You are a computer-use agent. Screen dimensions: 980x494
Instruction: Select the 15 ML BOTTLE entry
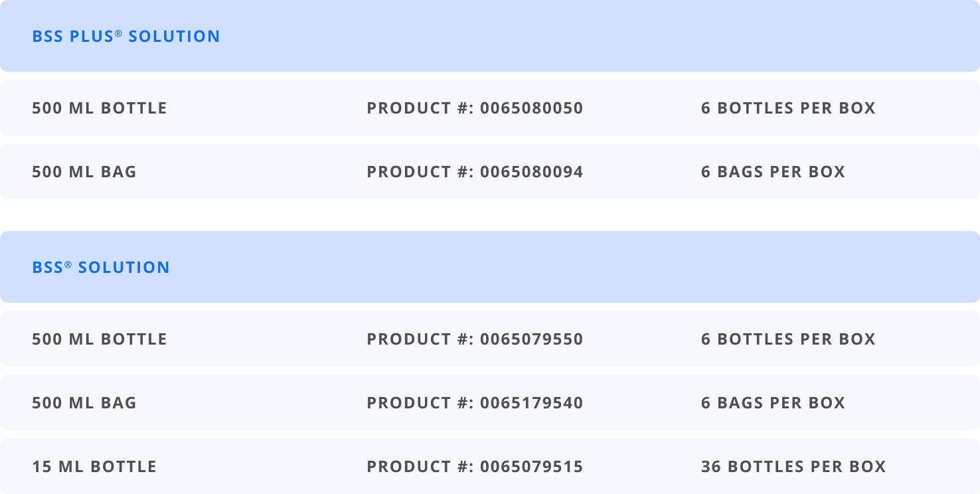tap(94, 467)
